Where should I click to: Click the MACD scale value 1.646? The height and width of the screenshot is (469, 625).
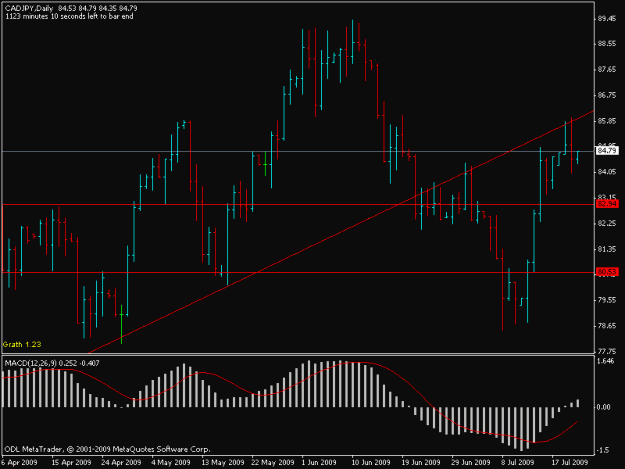tap(606, 361)
